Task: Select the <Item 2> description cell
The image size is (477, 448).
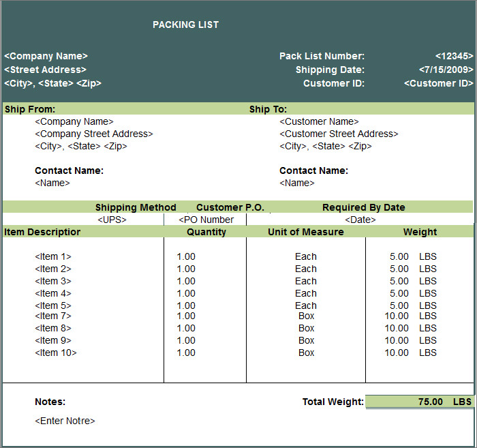Action: point(53,269)
